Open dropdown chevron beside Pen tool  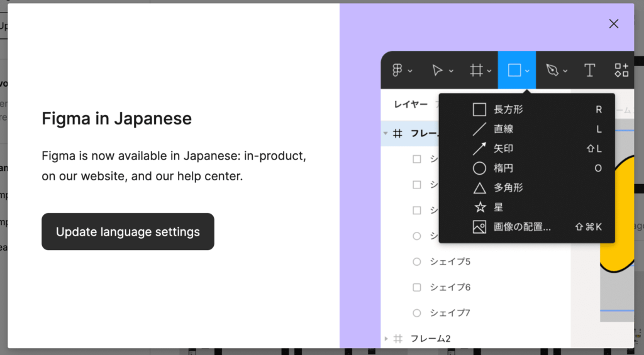point(565,71)
